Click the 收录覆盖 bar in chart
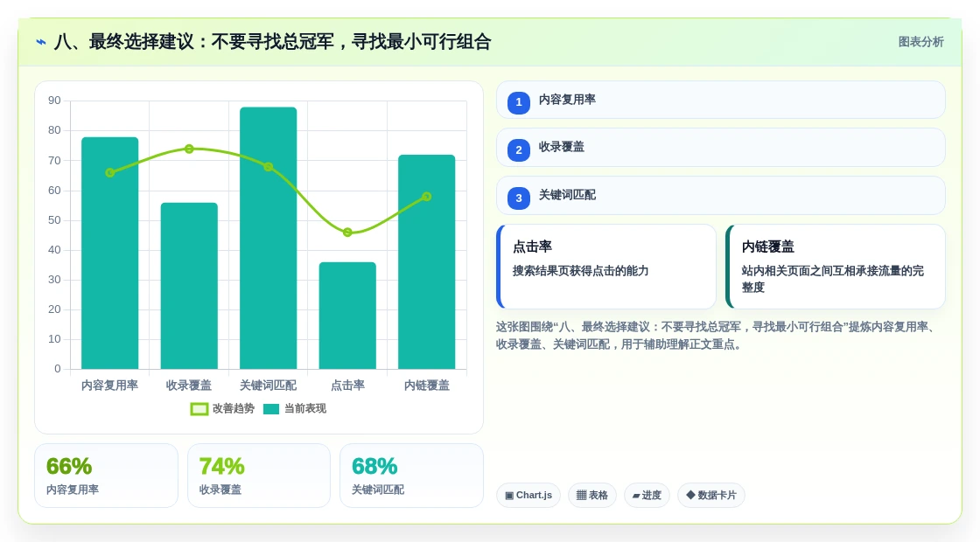Viewport: 980px width, 542px height. [189, 286]
